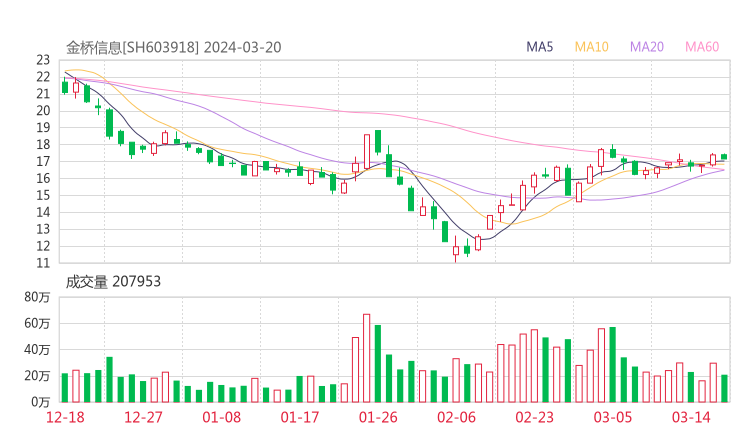
Task: Click the 20万 volume axis label
Action: 37,376
